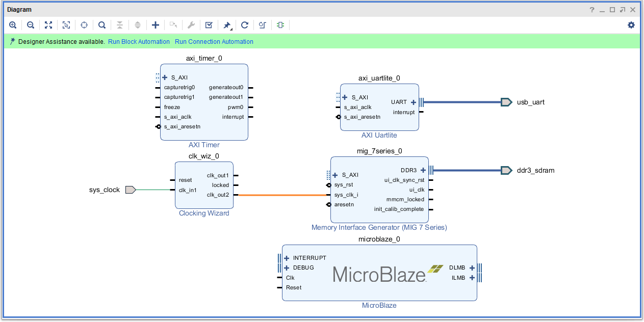Open diagram settings gear icon
644x322 pixels.
coord(631,25)
